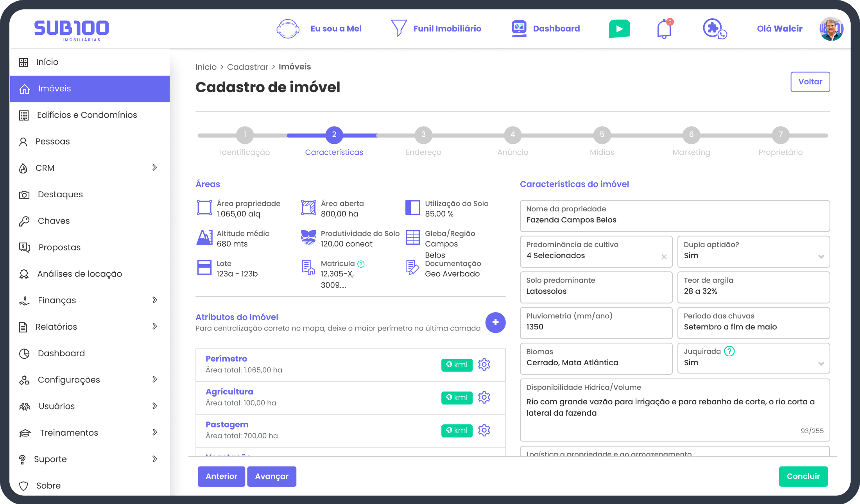Click the Mel assistant head icon
Screen dimensions: 860x504
point(288,29)
